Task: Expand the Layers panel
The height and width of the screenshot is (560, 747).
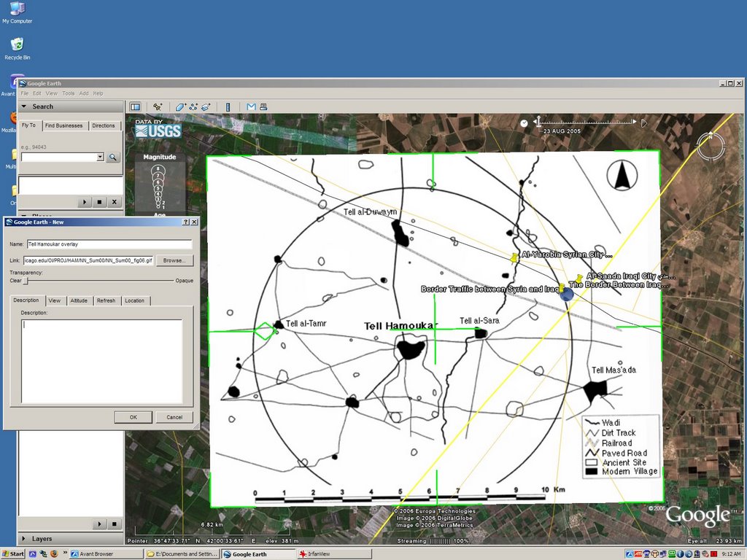Action: [23, 539]
